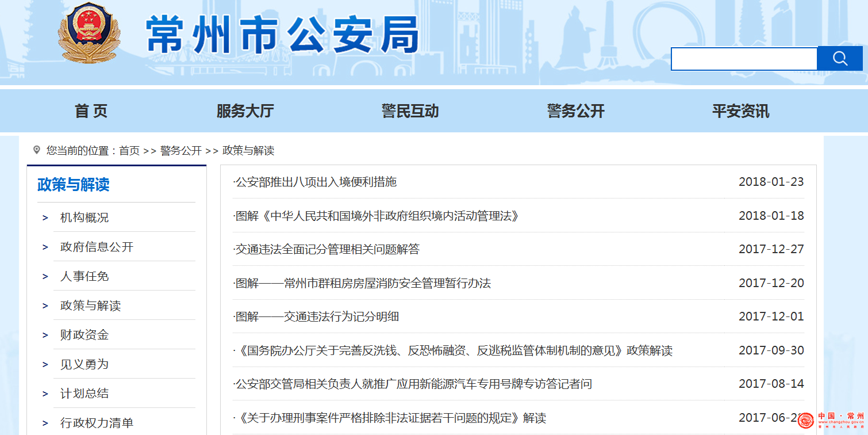Click 警务公开 in the breadcrumb path
This screenshot has height=435, width=868.
(x=181, y=151)
